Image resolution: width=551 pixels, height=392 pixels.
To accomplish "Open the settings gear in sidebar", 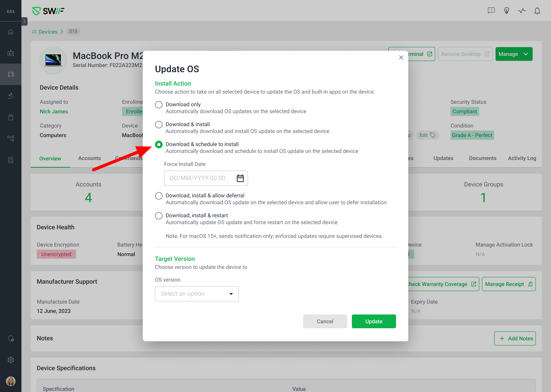I will pyautogui.click(x=11, y=360).
